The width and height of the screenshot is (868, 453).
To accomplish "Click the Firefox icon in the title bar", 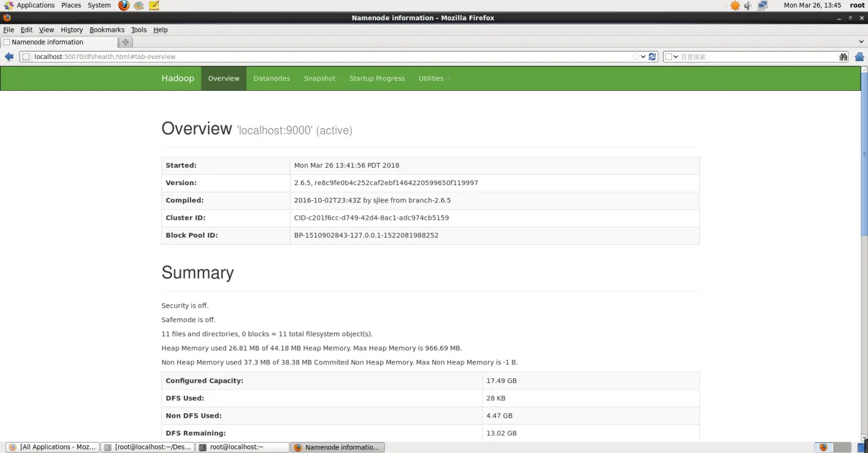I will 6,18.
